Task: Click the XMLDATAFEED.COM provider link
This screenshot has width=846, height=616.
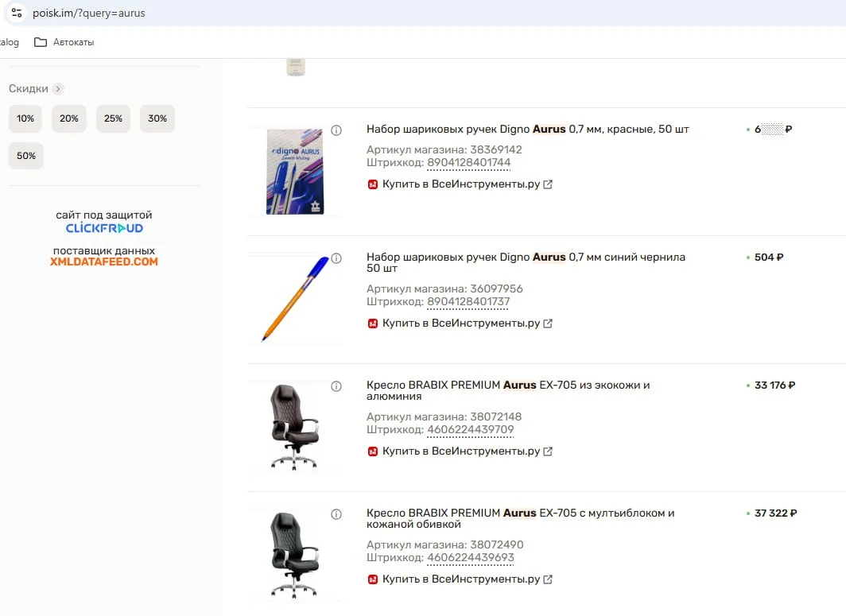Action: coord(104,262)
